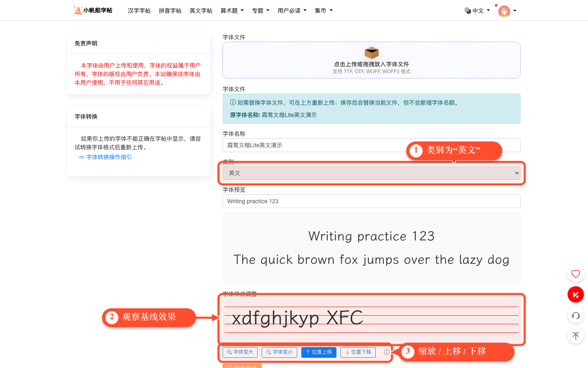Click the 字体名称 input field
588x368 pixels.
click(x=372, y=145)
